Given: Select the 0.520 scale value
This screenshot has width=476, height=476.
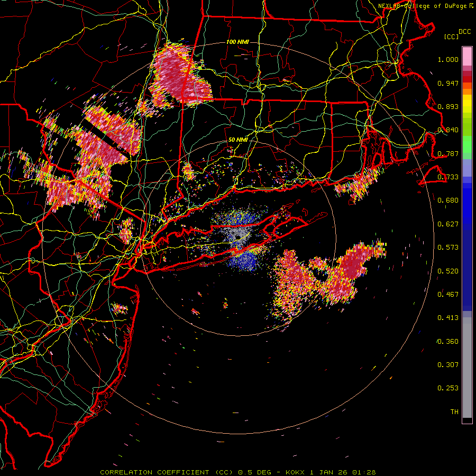Looking at the screenshot, I should pos(448,271).
